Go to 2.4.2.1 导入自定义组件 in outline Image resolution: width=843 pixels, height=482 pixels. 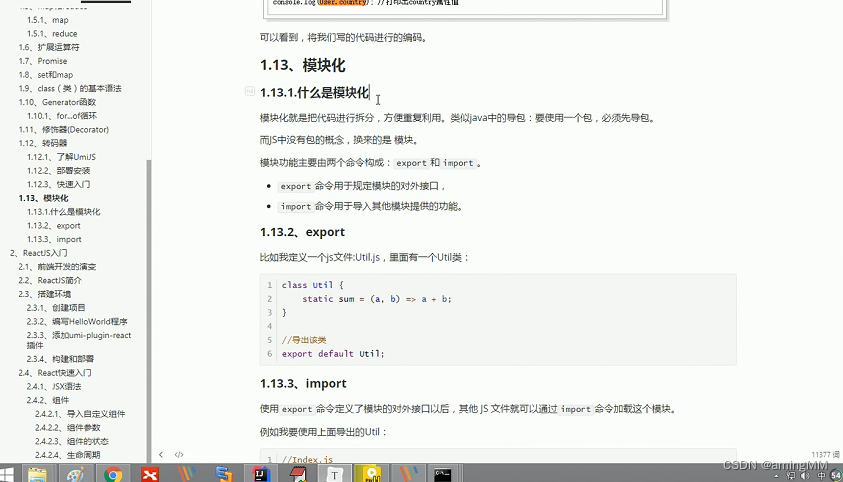80,414
